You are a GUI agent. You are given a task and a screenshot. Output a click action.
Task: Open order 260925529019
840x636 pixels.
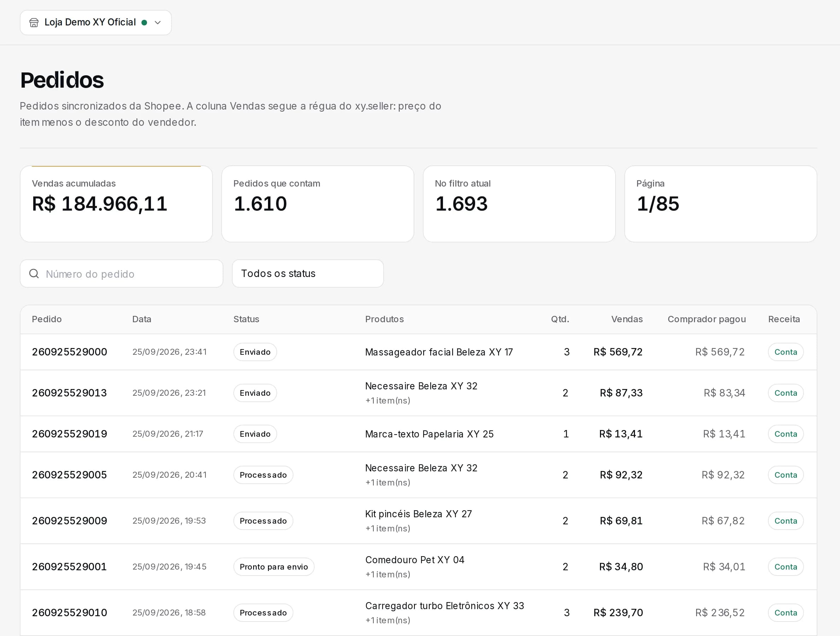pos(70,434)
